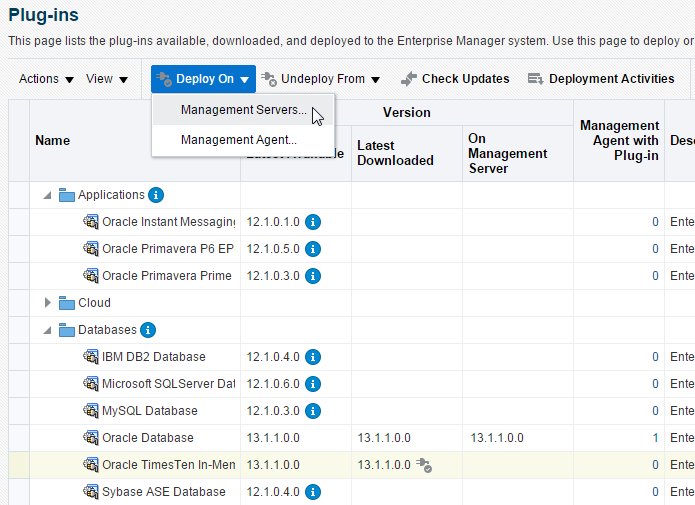Click the Databases folder icon
Image resolution: width=695 pixels, height=505 pixels.
pyautogui.click(x=67, y=330)
